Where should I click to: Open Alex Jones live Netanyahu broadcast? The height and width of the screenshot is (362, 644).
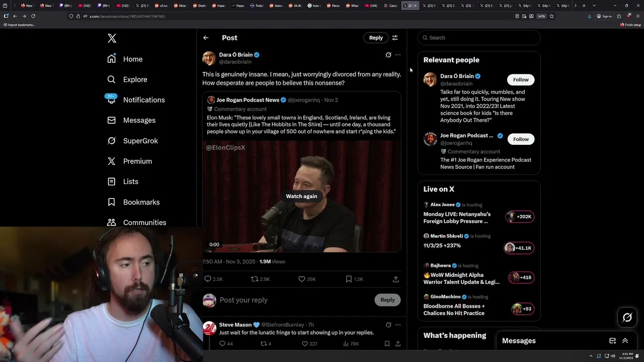(x=457, y=218)
